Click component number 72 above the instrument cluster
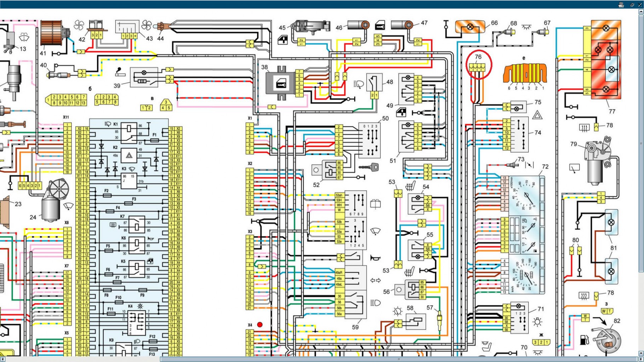644x362 pixels. [545, 167]
